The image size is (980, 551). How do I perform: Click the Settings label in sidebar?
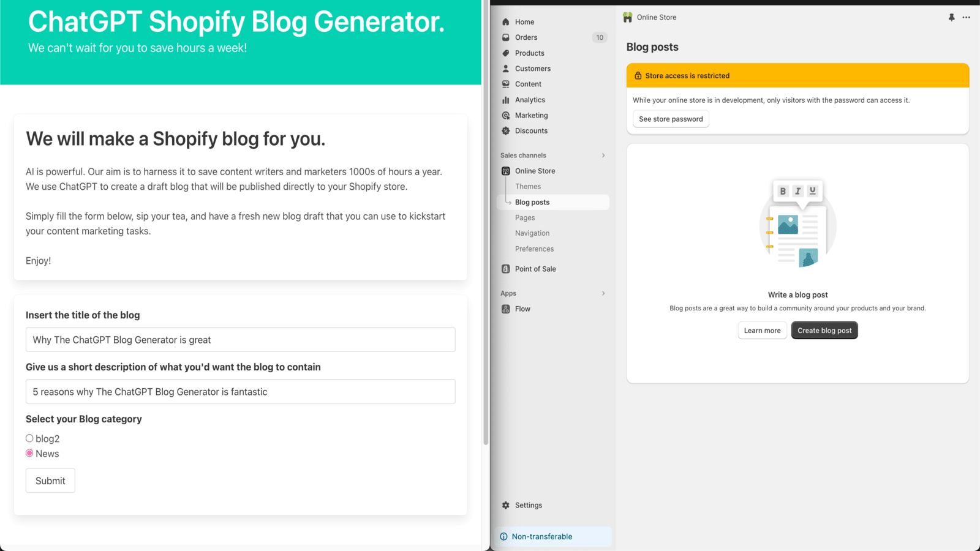[x=529, y=505]
